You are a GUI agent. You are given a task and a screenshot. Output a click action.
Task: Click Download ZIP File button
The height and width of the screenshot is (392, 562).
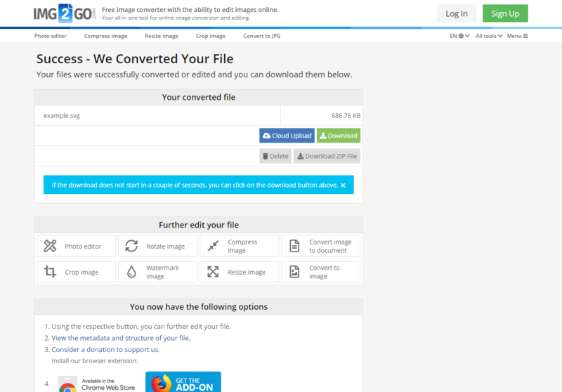click(x=327, y=156)
